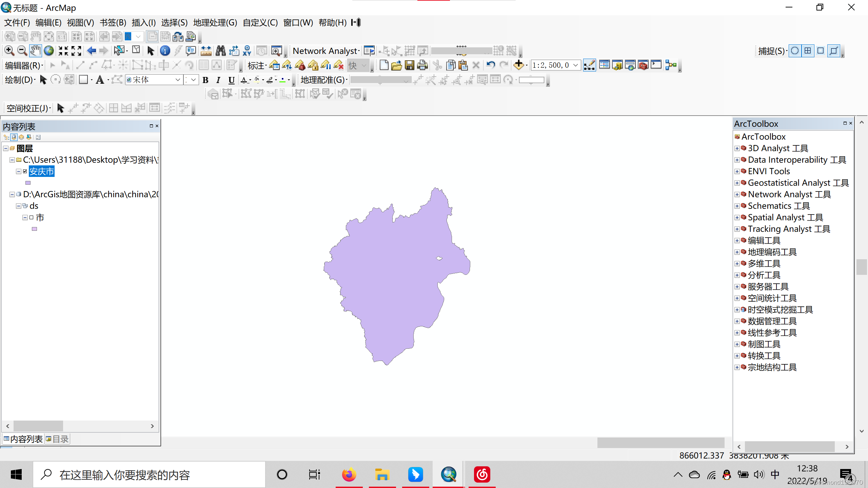Click the Add Data button

click(519, 65)
